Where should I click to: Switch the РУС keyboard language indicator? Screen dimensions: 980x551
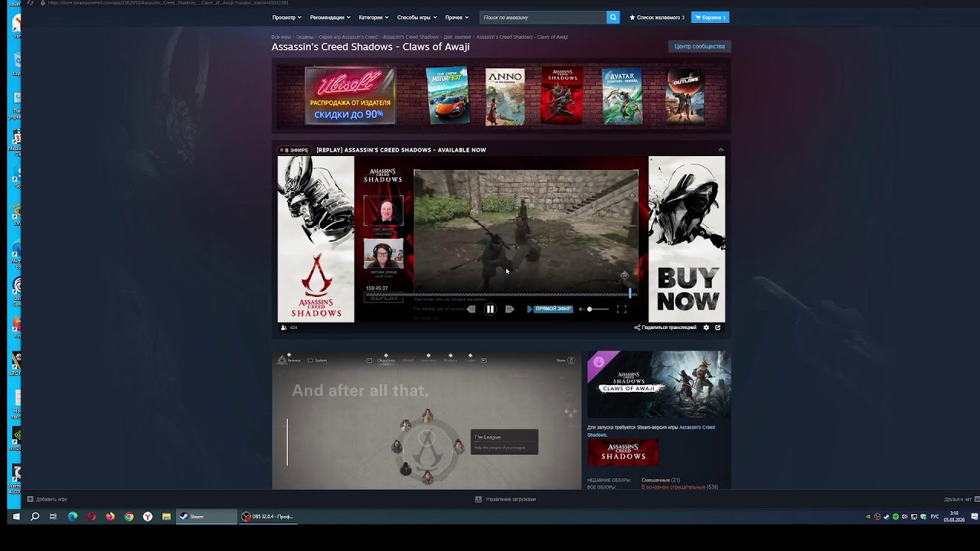click(x=935, y=517)
